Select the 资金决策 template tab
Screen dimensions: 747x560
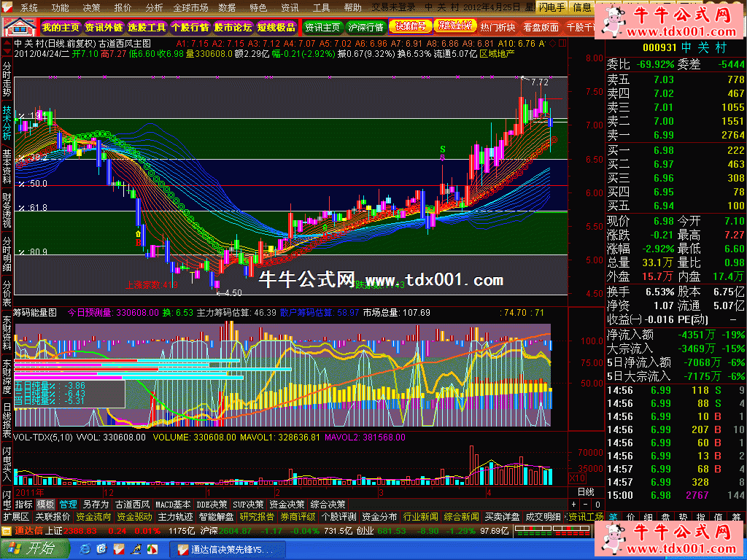click(x=287, y=505)
